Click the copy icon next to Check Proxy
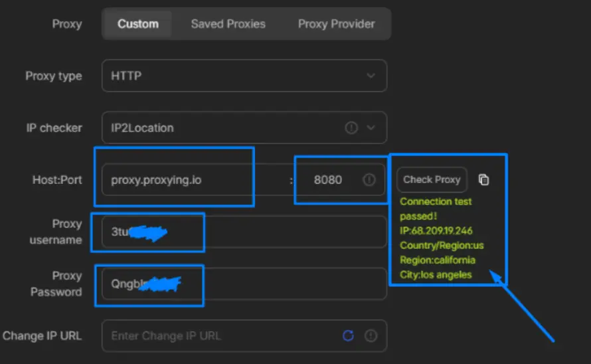Image resolution: width=591 pixels, height=364 pixels. point(484,179)
